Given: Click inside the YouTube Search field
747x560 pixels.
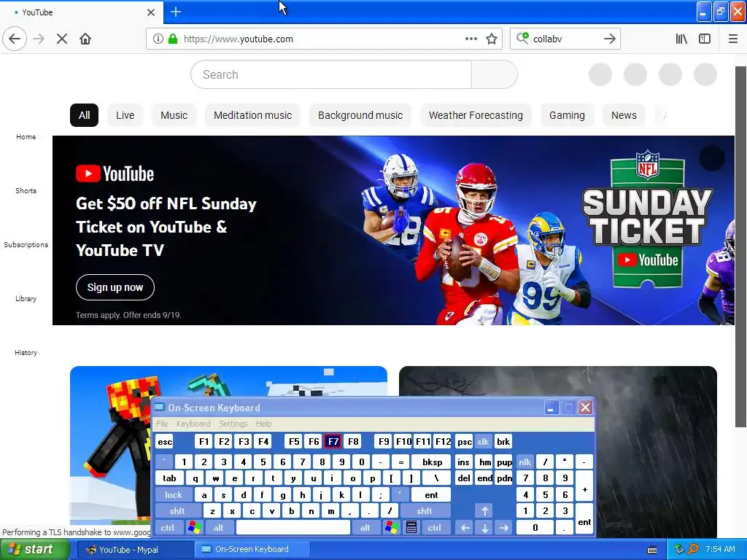Looking at the screenshot, I should tap(331, 75).
